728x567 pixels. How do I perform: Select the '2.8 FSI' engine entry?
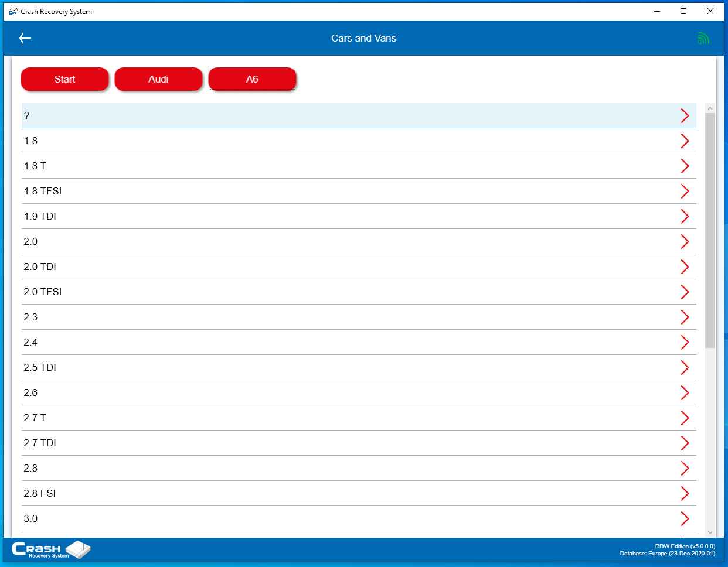(359, 493)
